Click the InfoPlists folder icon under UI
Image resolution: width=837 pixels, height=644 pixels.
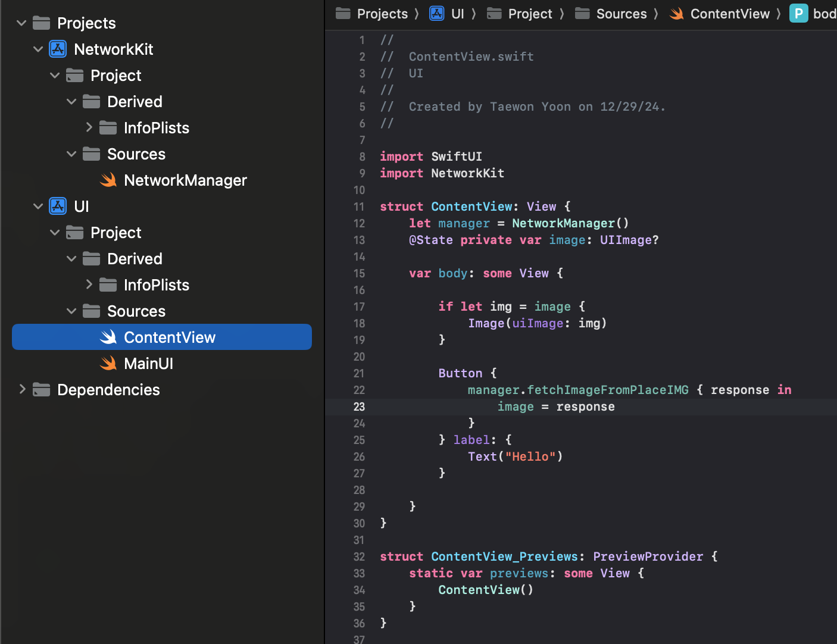[108, 285]
